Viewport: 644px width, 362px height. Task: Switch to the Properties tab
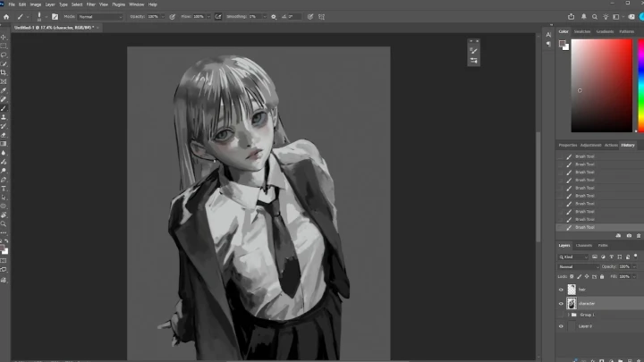pyautogui.click(x=568, y=146)
